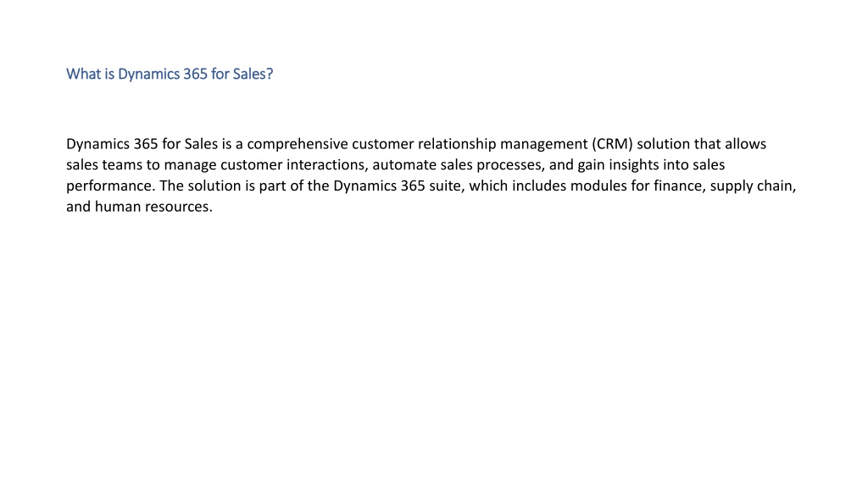
Task: Click the word 'interactions' in the paragraph
Action: 325,165
